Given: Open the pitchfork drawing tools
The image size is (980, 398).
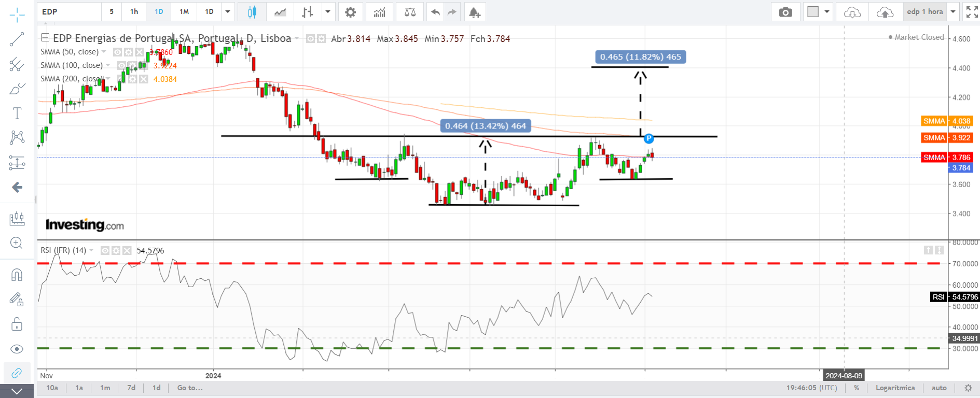Looking at the screenshot, I should click(17, 64).
